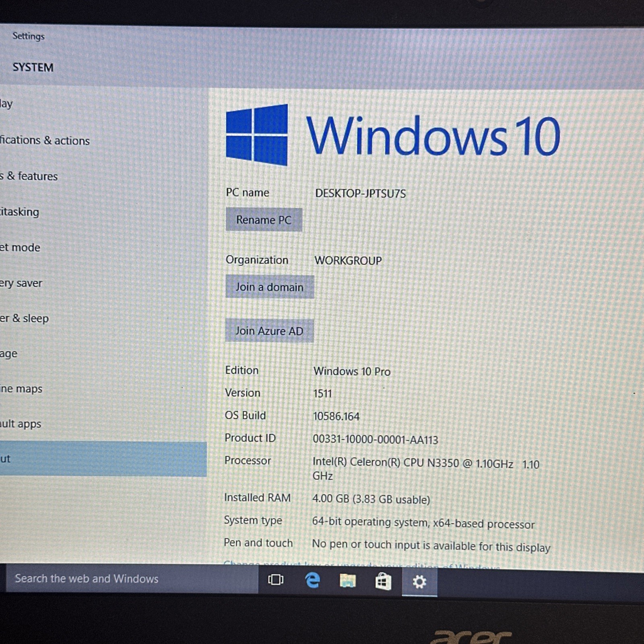Select Apps & features in sidebar
This screenshot has height=644, width=644.
(29, 176)
